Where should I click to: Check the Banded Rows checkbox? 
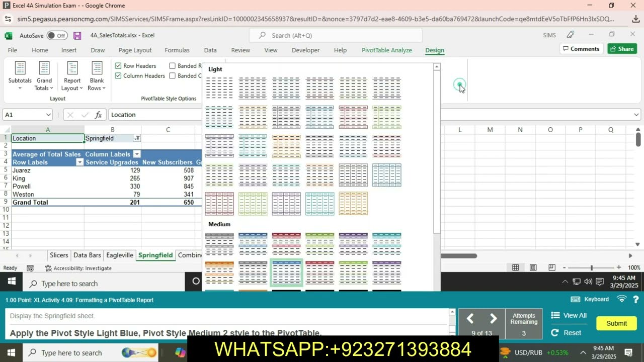coord(173,66)
